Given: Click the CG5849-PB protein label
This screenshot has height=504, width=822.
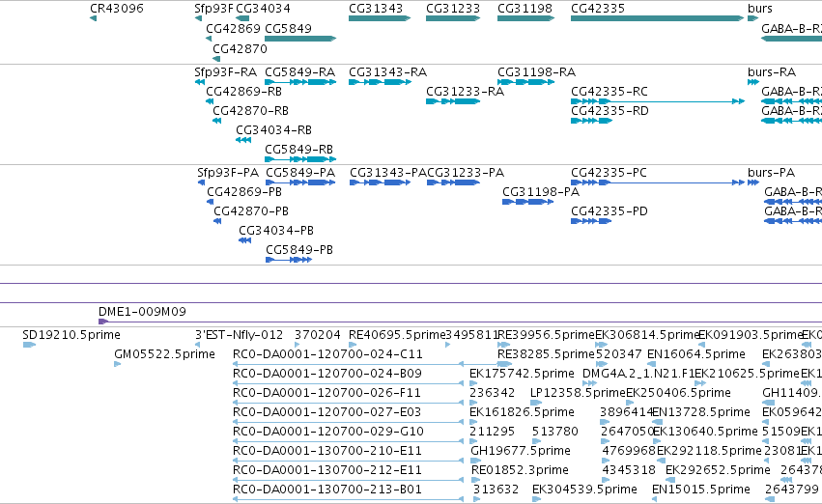Looking at the screenshot, I should pos(299,250).
